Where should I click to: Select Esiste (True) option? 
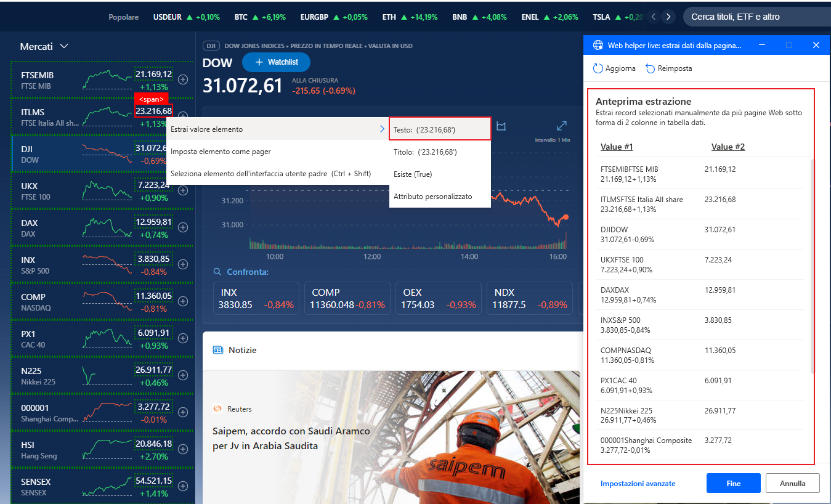[440, 174]
